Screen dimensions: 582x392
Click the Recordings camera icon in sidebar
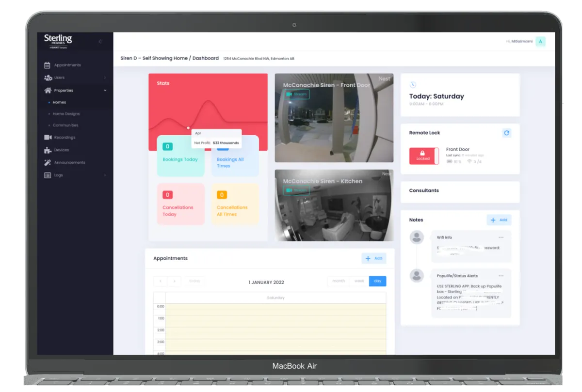(x=48, y=138)
